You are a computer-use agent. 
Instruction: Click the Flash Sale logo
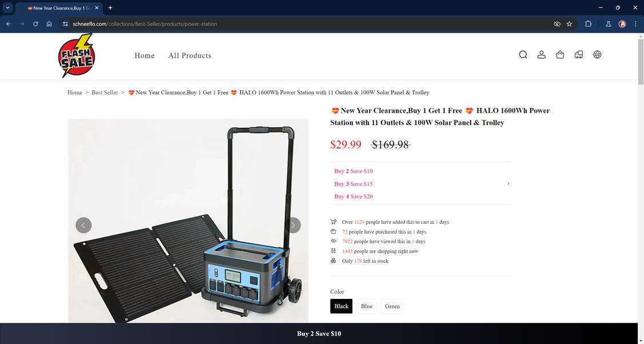pyautogui.click(x=77, y=56)
